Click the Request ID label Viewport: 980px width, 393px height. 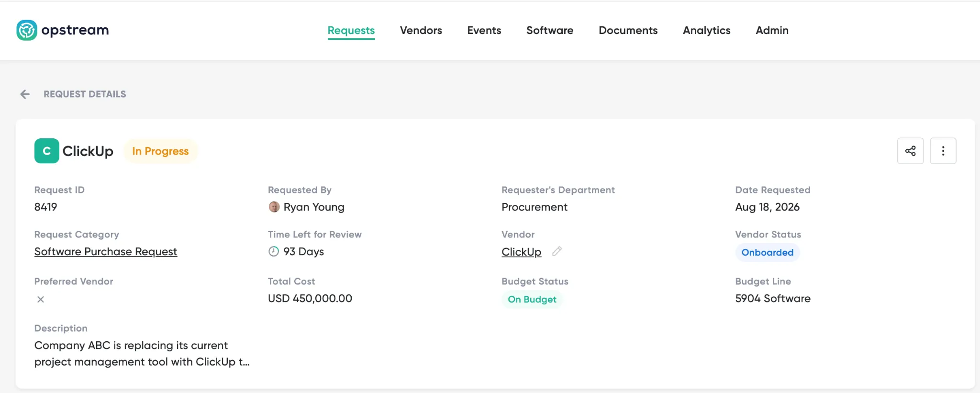59,190
